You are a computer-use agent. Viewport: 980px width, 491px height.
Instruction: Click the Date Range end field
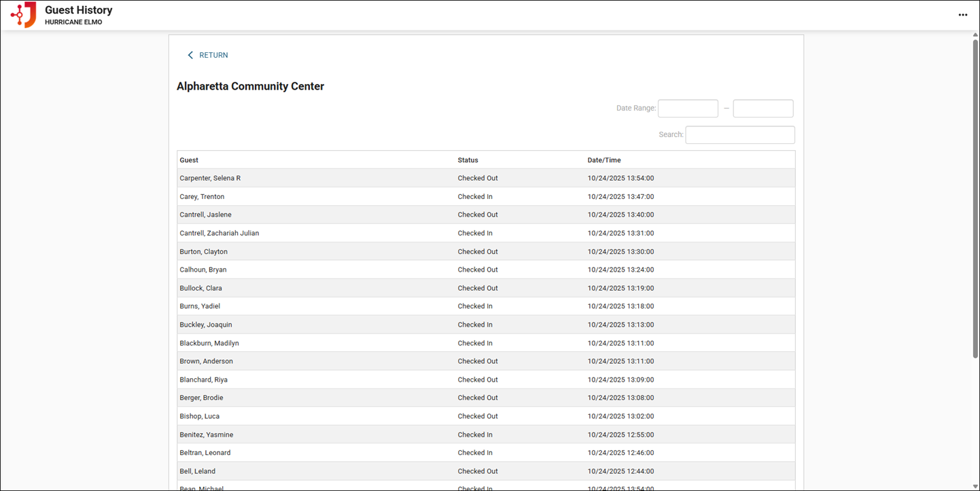point(763,109)
